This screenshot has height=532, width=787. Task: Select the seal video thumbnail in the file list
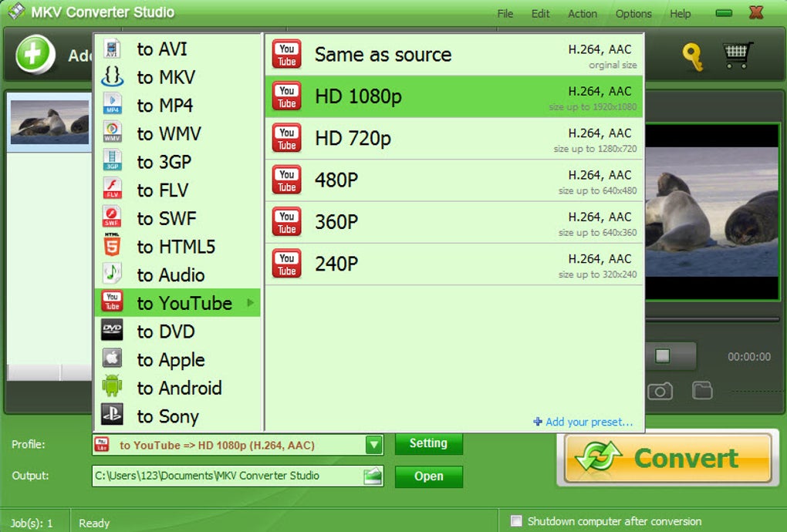[49, 122]
